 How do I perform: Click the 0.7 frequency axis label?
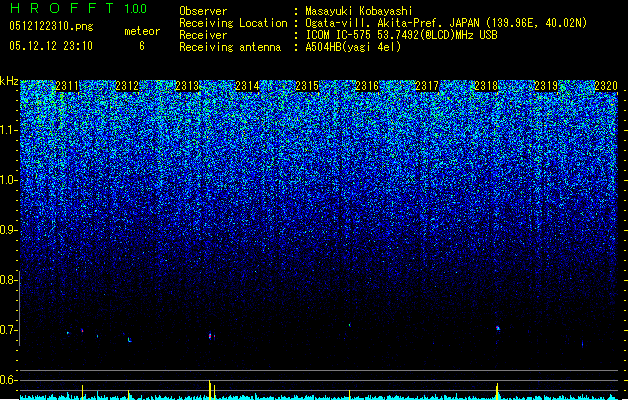[9, 330]
